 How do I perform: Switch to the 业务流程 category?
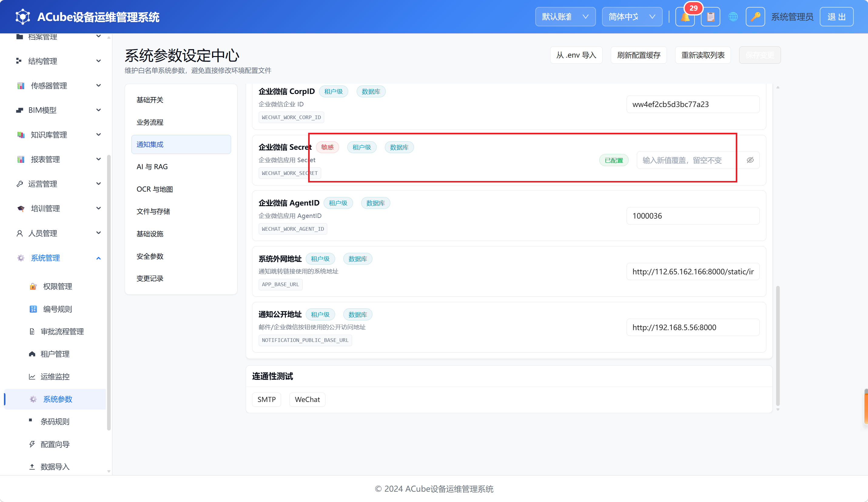(181, 122)
